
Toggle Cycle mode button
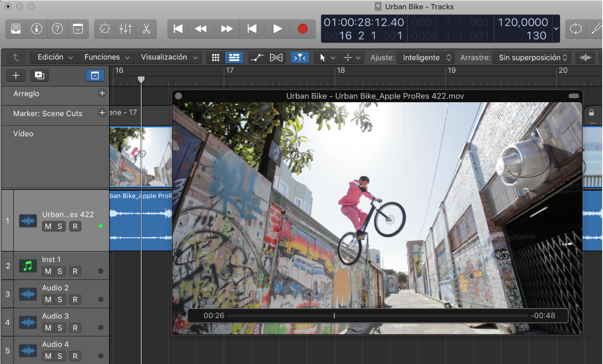pyautogui.click(x=576, y=29)
